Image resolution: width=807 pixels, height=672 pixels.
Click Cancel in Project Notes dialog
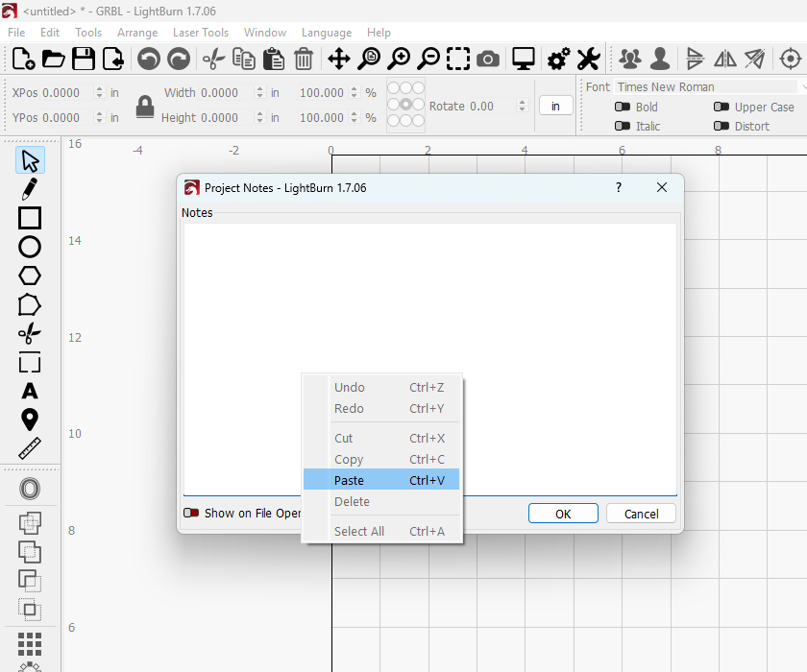(642, 514)
